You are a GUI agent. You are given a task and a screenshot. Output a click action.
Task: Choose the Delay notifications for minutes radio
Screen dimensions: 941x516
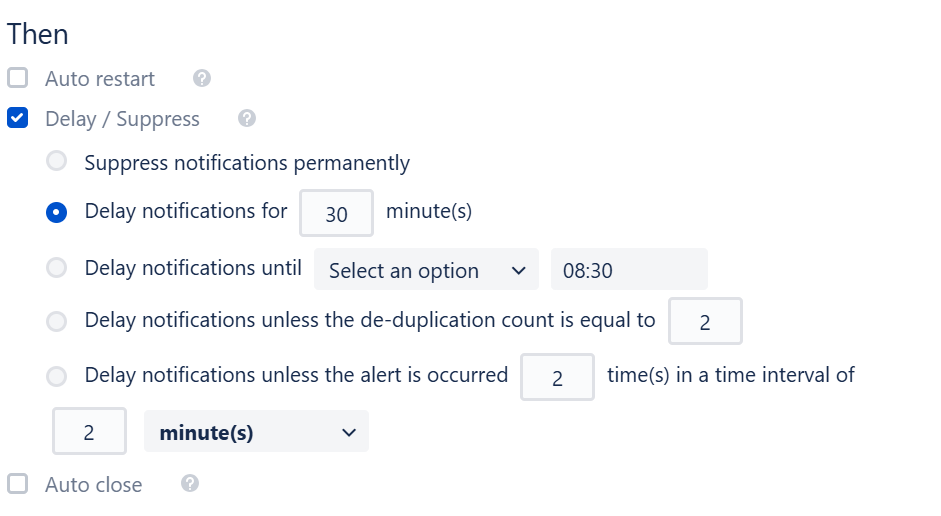tap(57, 212)
